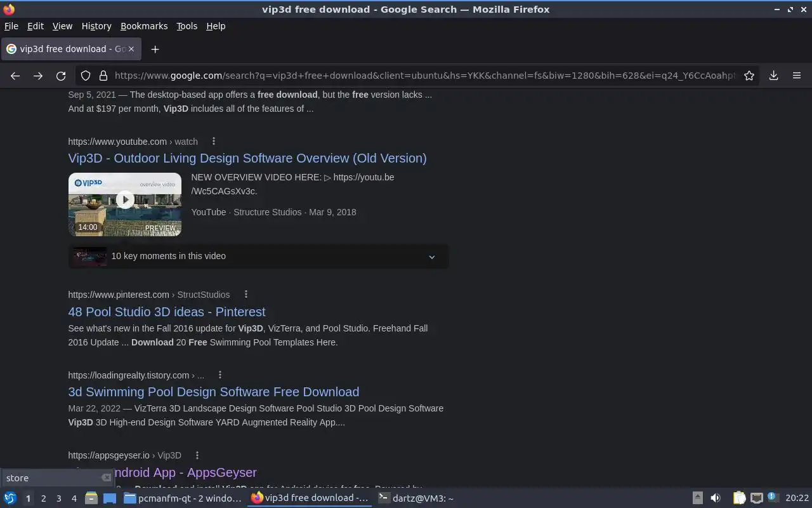Switch to workspace 3
This screenshot has width=812, height=508.
58,498
